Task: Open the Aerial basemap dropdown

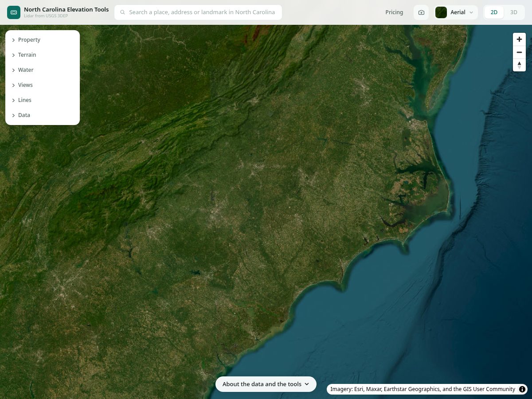Action: tap(456, 12)
